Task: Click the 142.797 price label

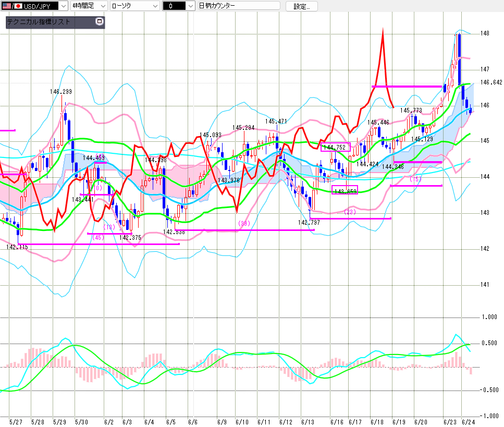Action: pos(309,222)
